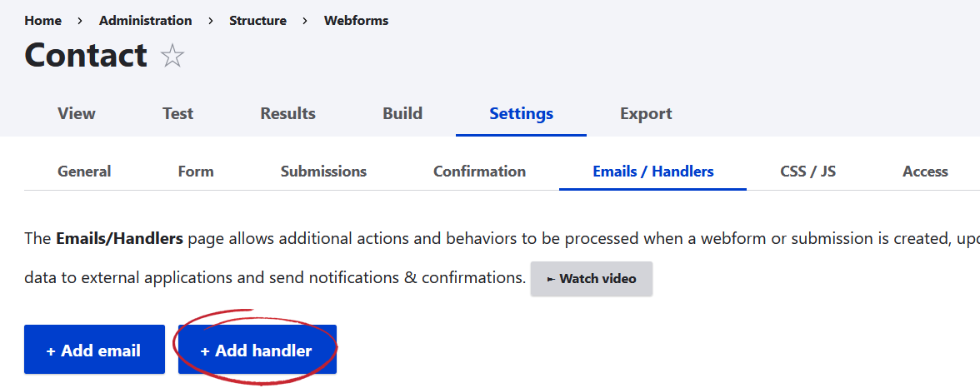
Task: Go to the Build tab
Action: pos(402,113)
